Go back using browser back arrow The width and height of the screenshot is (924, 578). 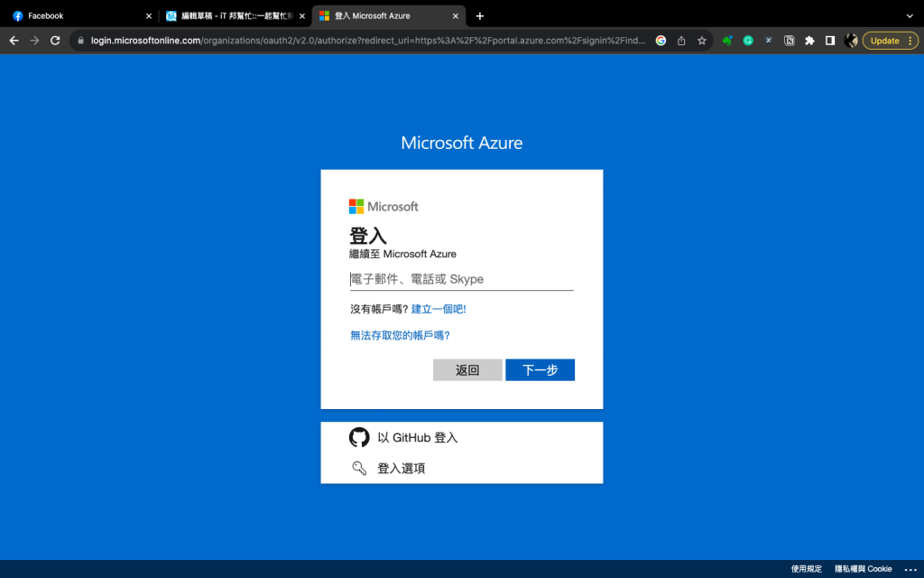click(x=14, y=41)
